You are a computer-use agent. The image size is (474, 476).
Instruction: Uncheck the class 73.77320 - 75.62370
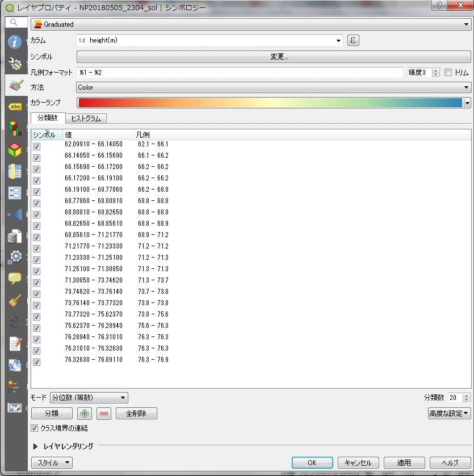tap(36, 317)
